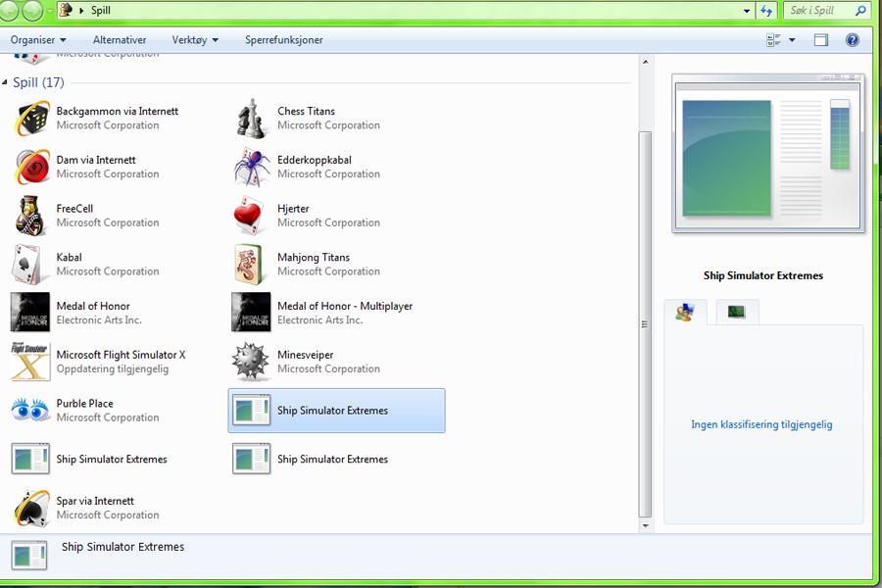
Task: Click the address bar games location icon
Action: pos(66,10)
